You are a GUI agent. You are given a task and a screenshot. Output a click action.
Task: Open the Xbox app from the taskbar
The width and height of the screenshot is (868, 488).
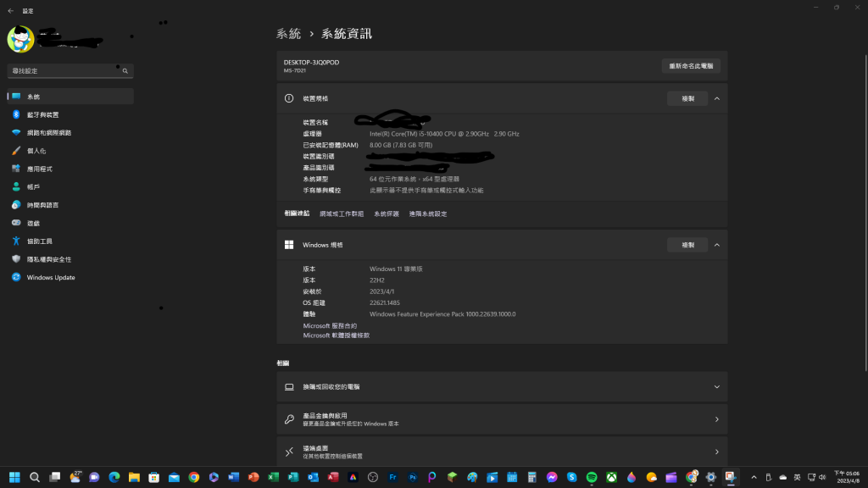point(612,477)
